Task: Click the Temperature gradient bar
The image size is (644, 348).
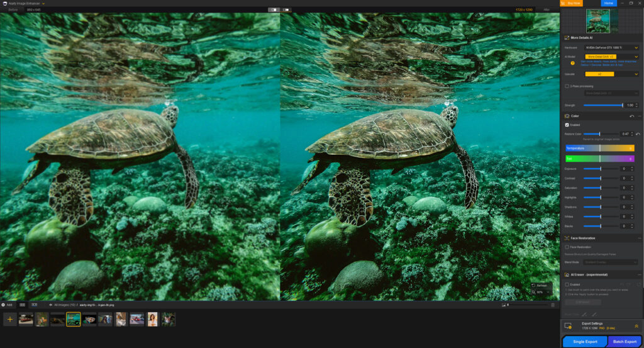Action: 599,148
